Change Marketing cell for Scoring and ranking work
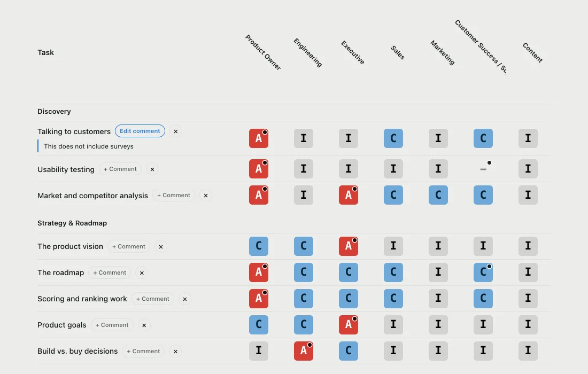588x374 pixels. 438,299
